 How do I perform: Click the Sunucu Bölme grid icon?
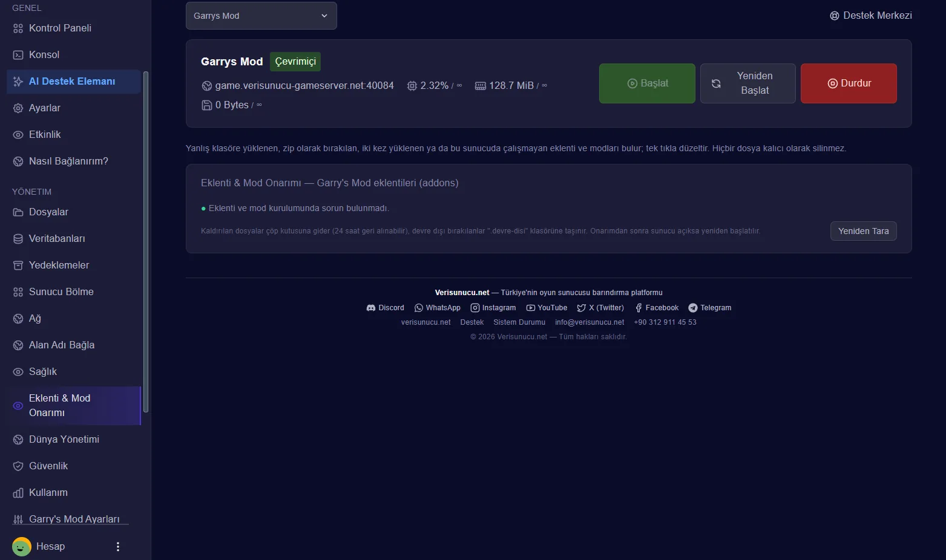[x=18, y=291]
